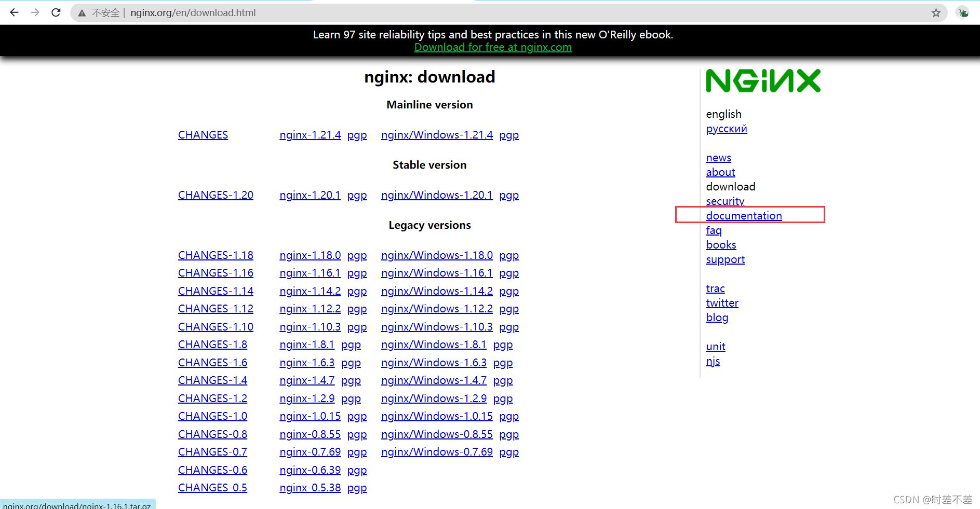
Task: Open the documentation page in sidebar
Action: point(744,216)
